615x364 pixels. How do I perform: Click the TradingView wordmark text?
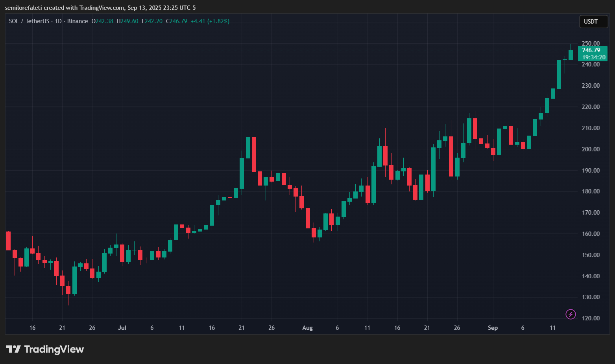54,349
